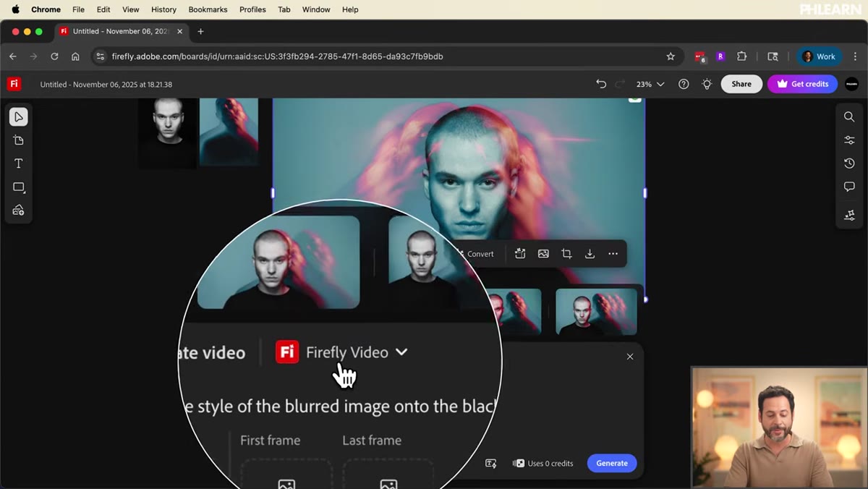The width and height of the screenshot is (868, 489).
Task: Open the tab search icon in Chrome toolbar
Action: 773,56
